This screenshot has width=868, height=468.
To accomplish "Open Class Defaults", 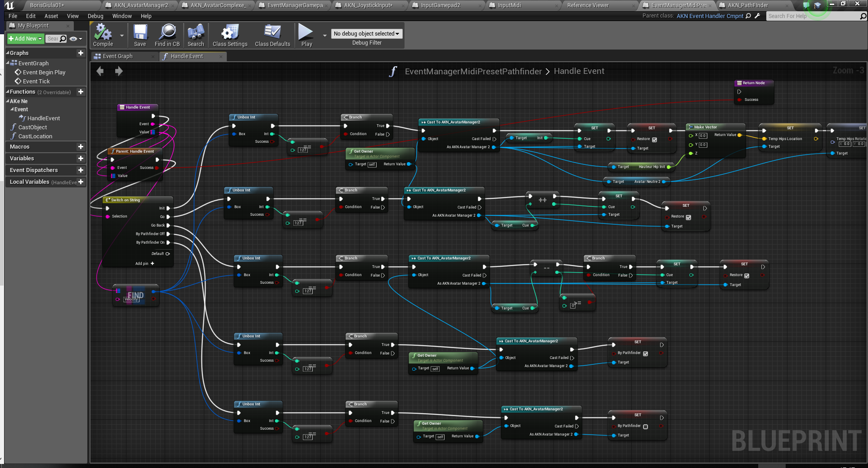I will point(272,36).
